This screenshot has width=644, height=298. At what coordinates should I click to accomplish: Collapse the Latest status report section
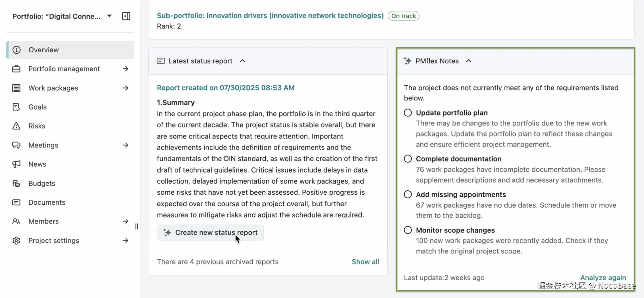tap(243, 61)
